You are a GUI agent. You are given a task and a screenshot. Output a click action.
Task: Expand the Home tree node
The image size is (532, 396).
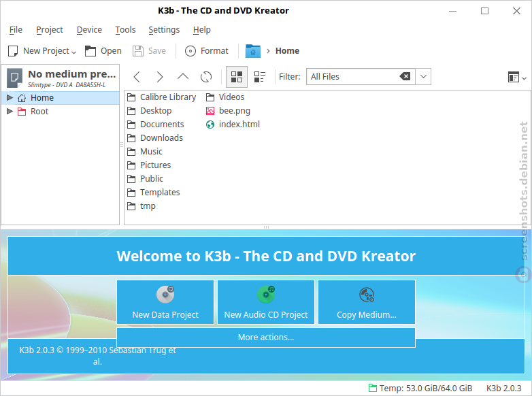(10, 98)
